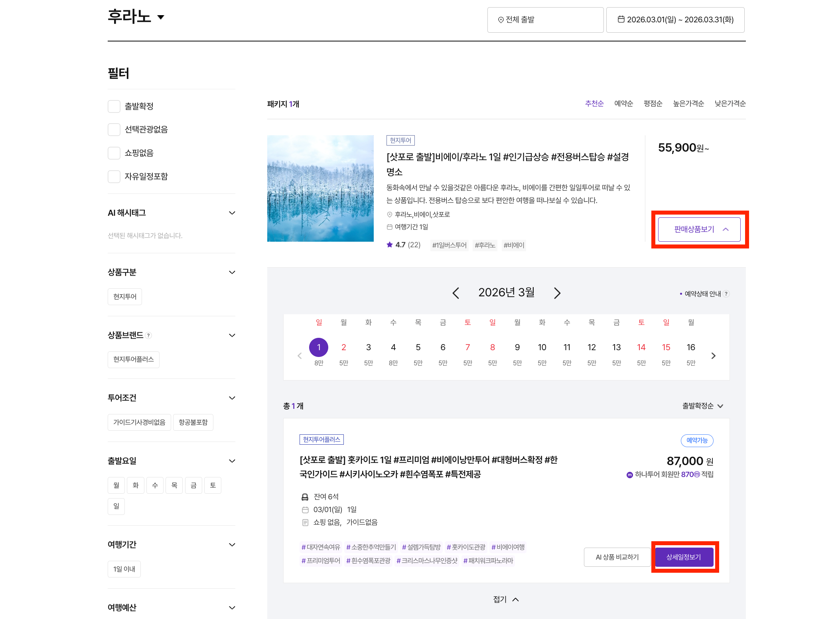Click the 예약상태 안내 help icon

[726, 294]
